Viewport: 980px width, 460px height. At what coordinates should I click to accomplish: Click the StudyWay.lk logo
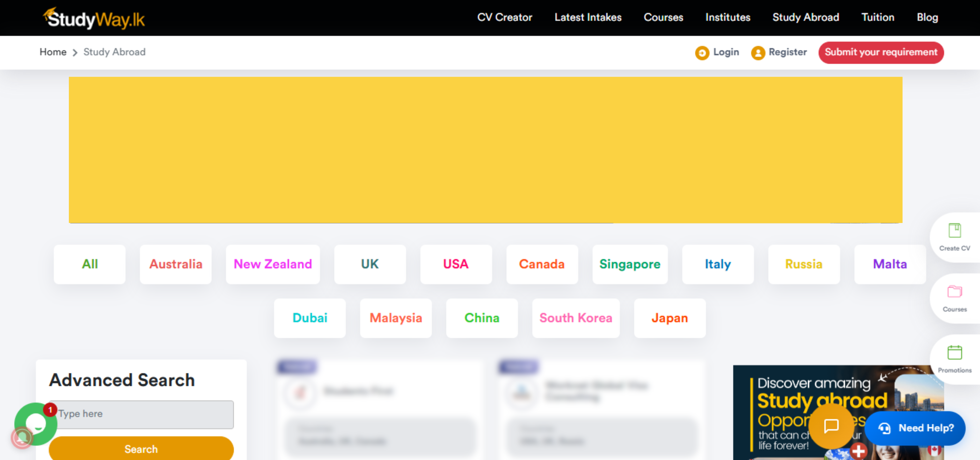(94, 18)
